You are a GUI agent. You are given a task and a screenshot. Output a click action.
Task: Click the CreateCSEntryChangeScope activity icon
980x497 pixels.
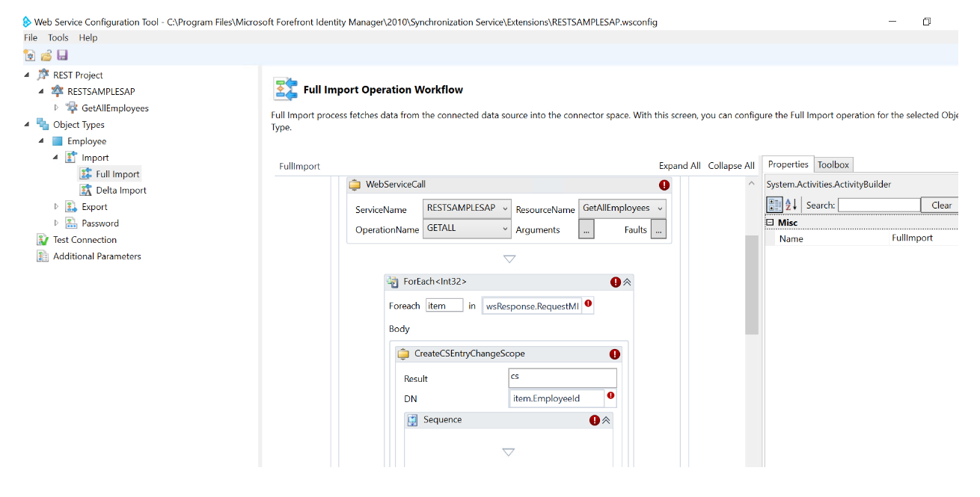coord(404,354)
